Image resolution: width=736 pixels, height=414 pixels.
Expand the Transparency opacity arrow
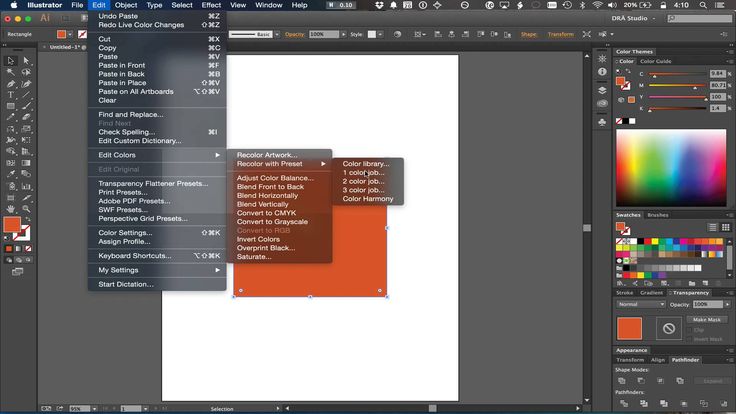728,304
